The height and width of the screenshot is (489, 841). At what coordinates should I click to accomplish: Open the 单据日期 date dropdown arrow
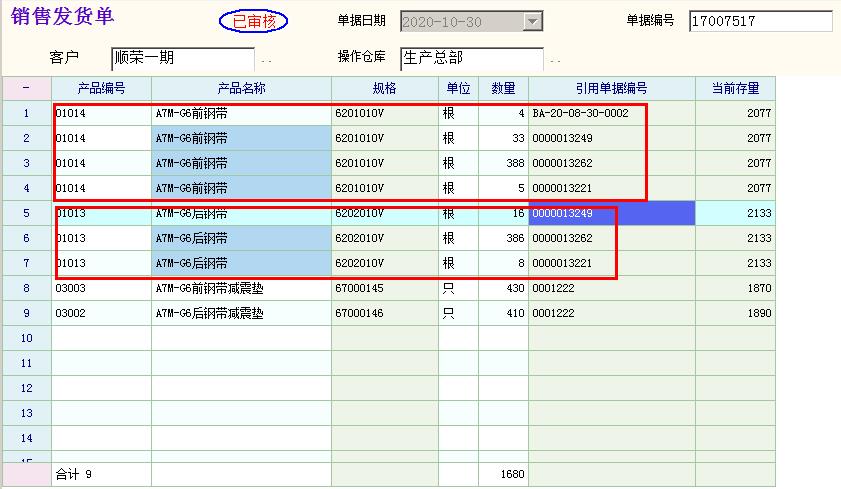533,21
